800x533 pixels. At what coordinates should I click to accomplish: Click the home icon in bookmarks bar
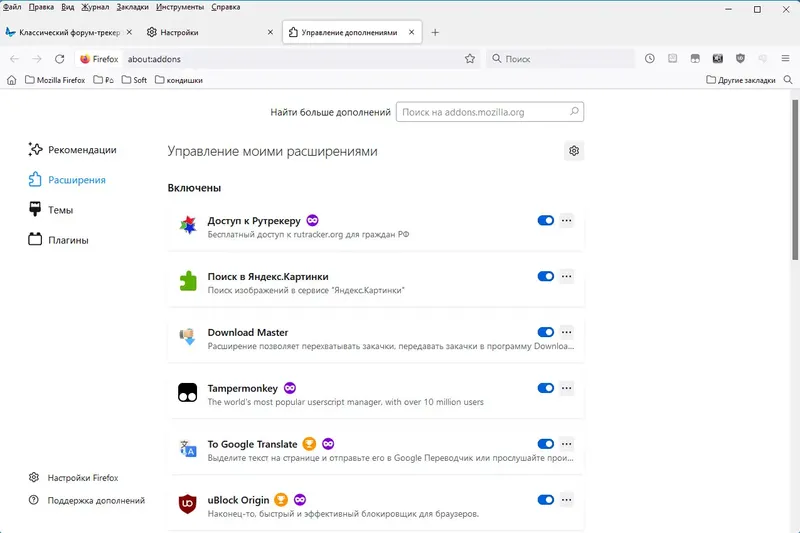pyautogui.click(x=12, y=80)
